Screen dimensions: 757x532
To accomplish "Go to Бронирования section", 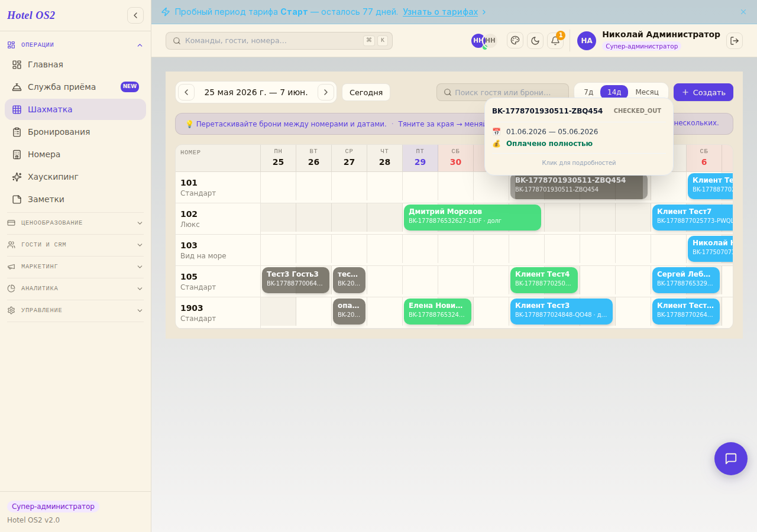I will (75, 132).
